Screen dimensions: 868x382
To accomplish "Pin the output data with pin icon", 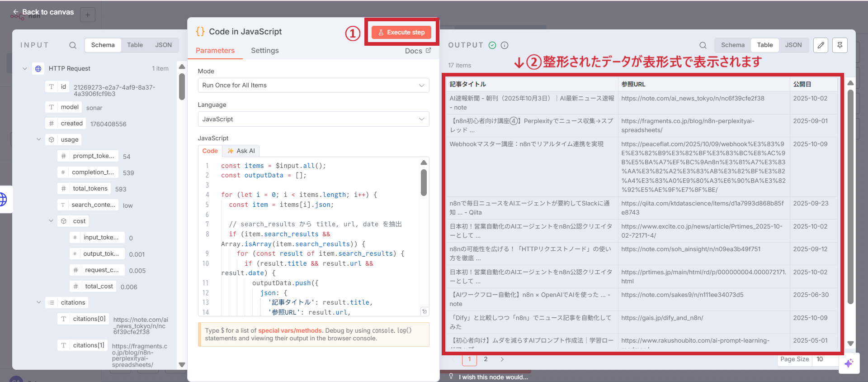I will (x=840, y=45).
